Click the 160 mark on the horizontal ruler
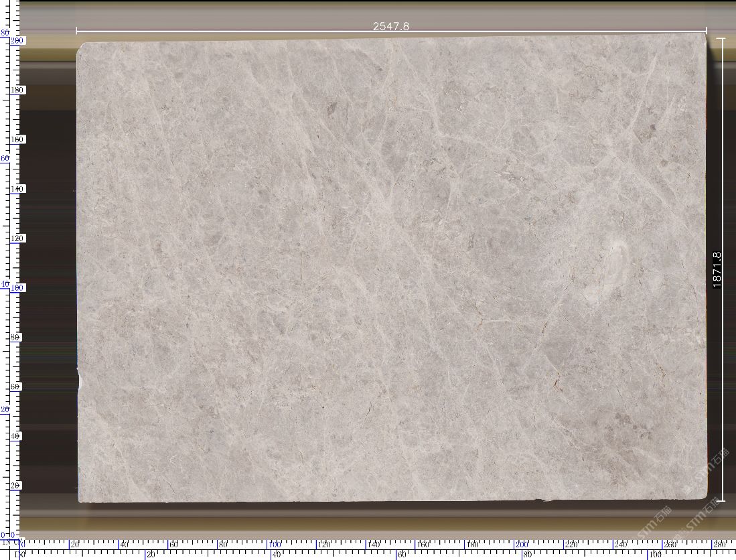The width and height of the screenshot is (736, 560). click(423, 545)
